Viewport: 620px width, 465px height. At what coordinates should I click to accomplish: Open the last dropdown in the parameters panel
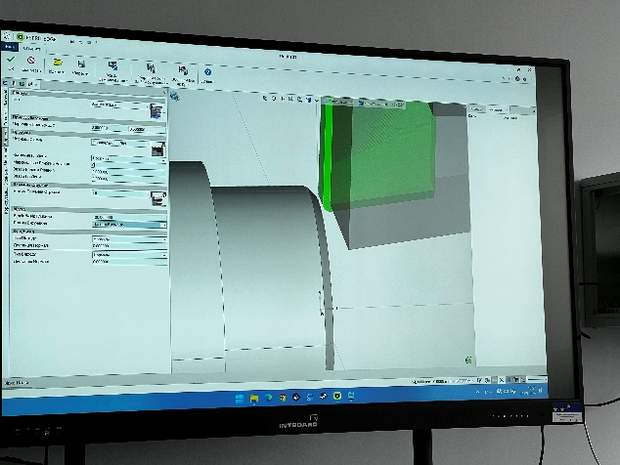[x=129, y=255]
